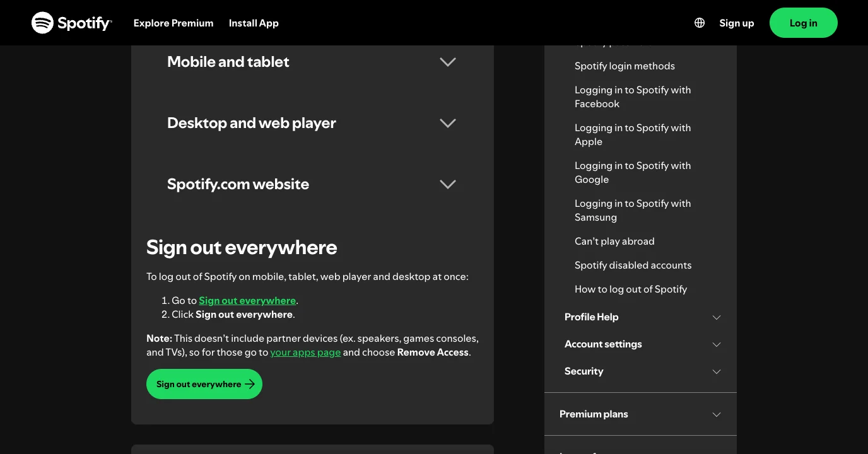Select Premium plans sidebar label

pyautogui.click(x=594, y=414)
